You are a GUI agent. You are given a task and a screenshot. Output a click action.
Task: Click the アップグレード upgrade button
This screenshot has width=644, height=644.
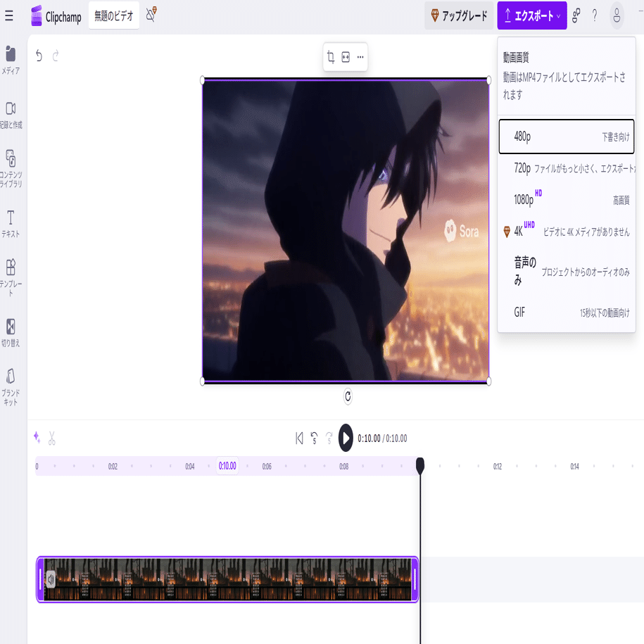tap(459, 15)
